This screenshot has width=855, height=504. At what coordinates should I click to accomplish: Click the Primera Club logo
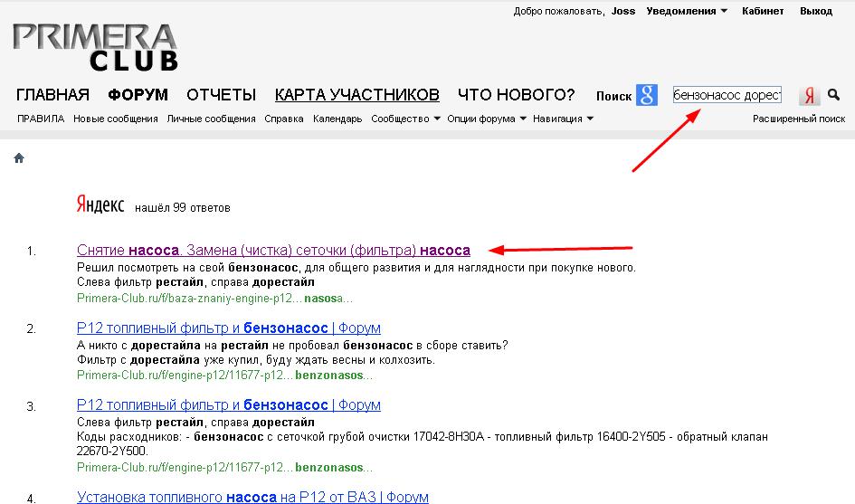click(95, 47)
